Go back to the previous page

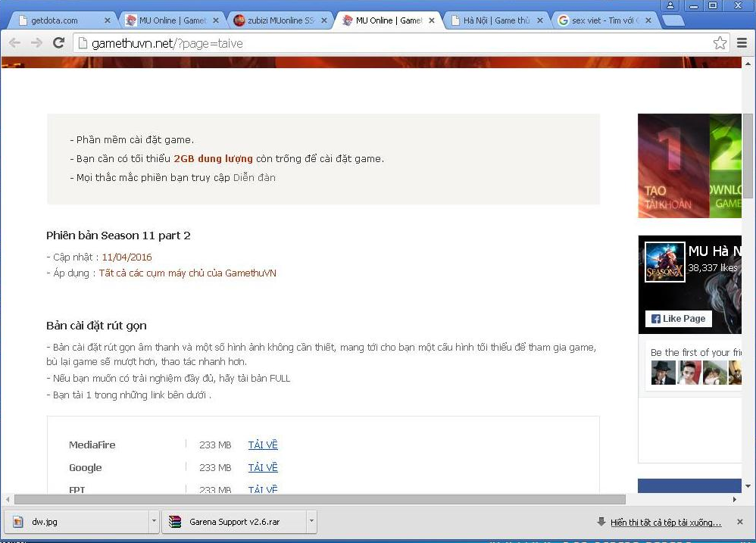click(x=15, y=43)
